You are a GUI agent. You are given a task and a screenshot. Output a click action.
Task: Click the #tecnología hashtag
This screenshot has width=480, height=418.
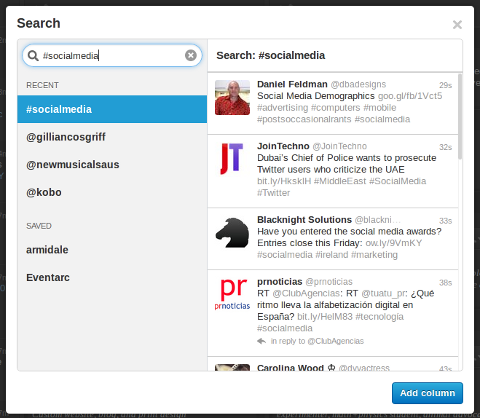[x=379, y=317]
